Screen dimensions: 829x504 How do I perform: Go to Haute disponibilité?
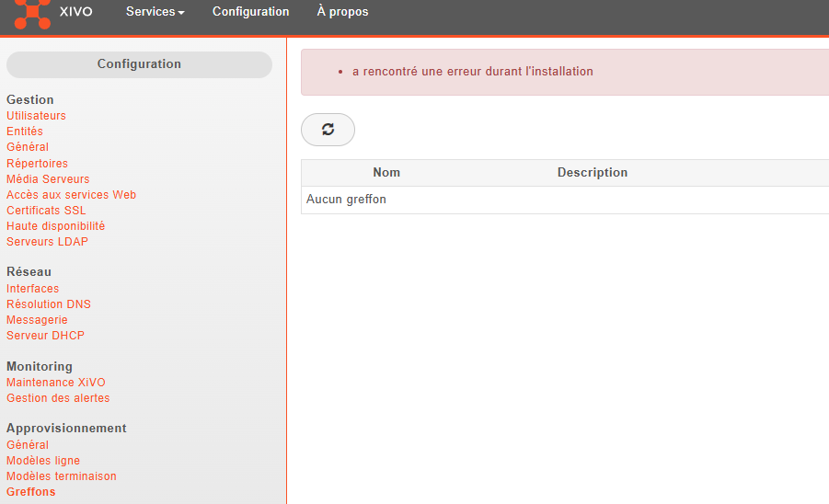pos(55,226)
